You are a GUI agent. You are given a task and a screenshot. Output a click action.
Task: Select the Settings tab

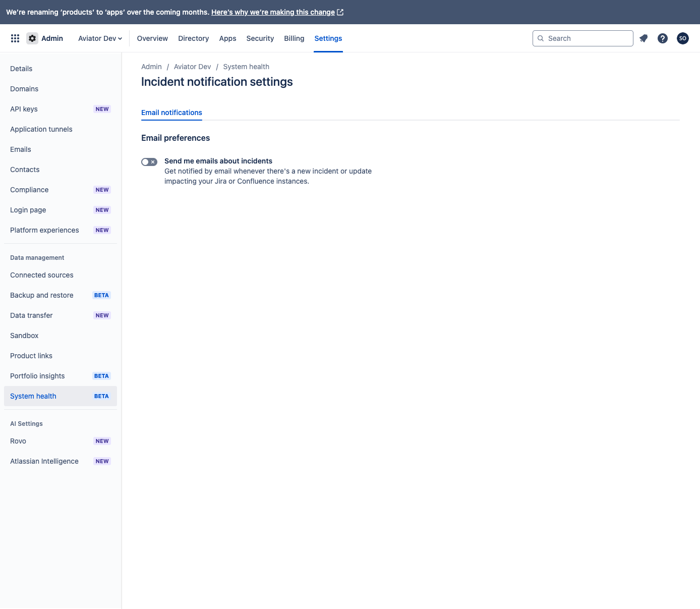point(328,38)
